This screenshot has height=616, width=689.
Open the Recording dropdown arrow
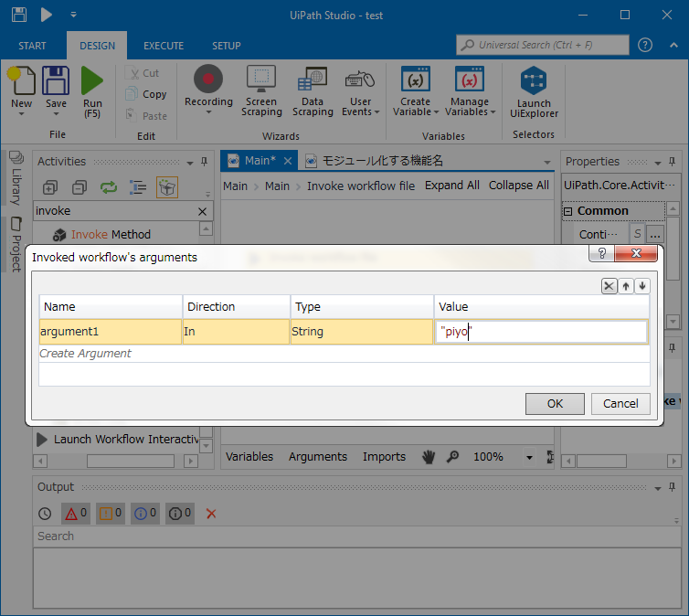(208, 112)
